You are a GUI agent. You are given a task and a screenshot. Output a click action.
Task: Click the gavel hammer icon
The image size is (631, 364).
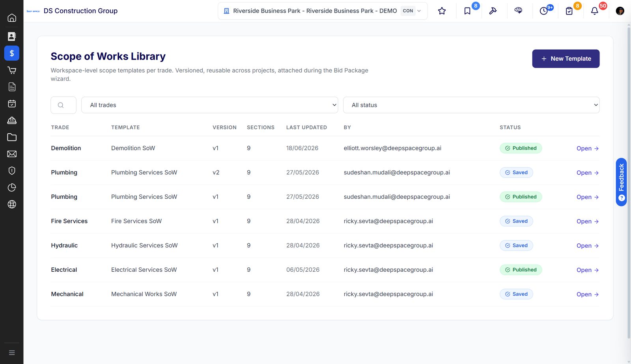[493, 11]
